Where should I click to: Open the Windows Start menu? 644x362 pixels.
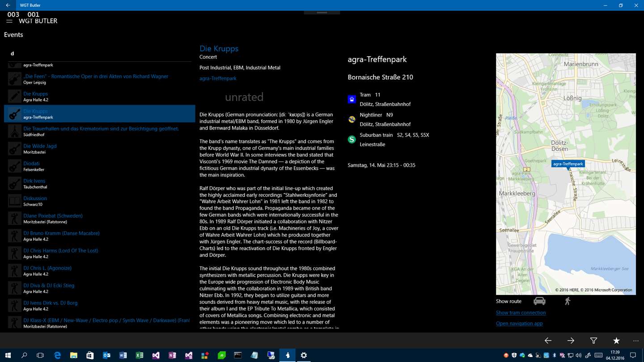[8, 355]
